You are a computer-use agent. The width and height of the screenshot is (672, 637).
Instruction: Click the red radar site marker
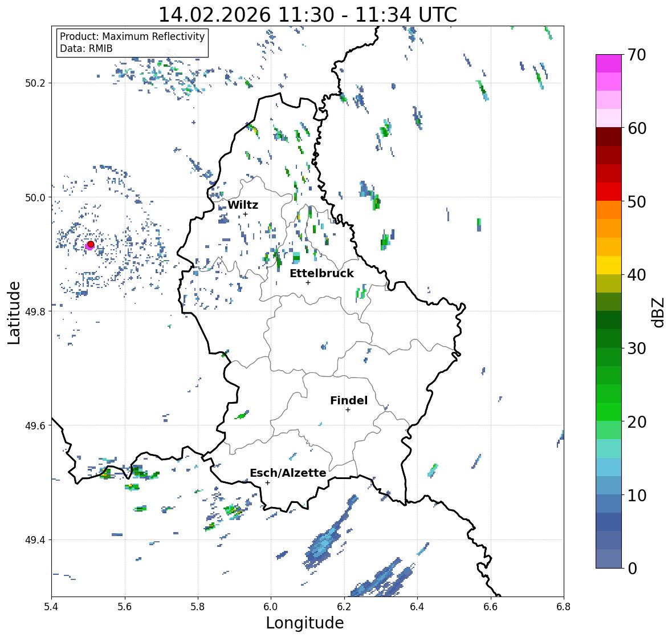(91, 244)
